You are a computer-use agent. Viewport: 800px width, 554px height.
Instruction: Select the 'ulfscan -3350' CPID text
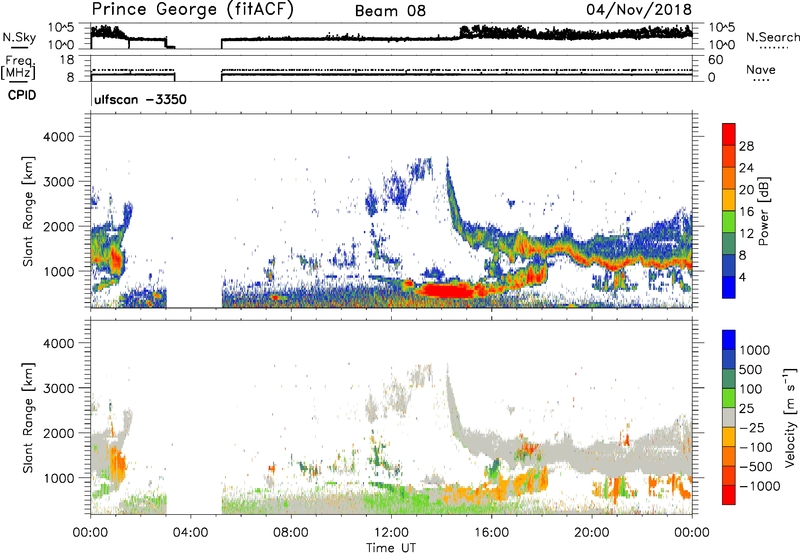coord(140,99)
